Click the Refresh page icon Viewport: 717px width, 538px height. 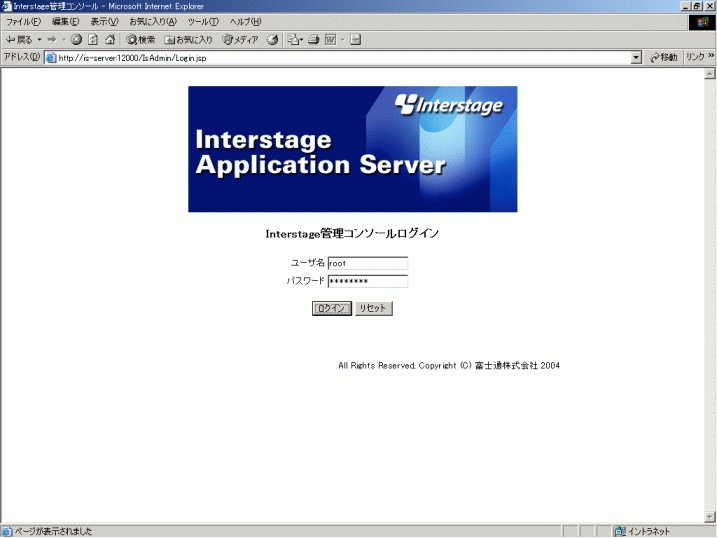click(x=93, y=40)
